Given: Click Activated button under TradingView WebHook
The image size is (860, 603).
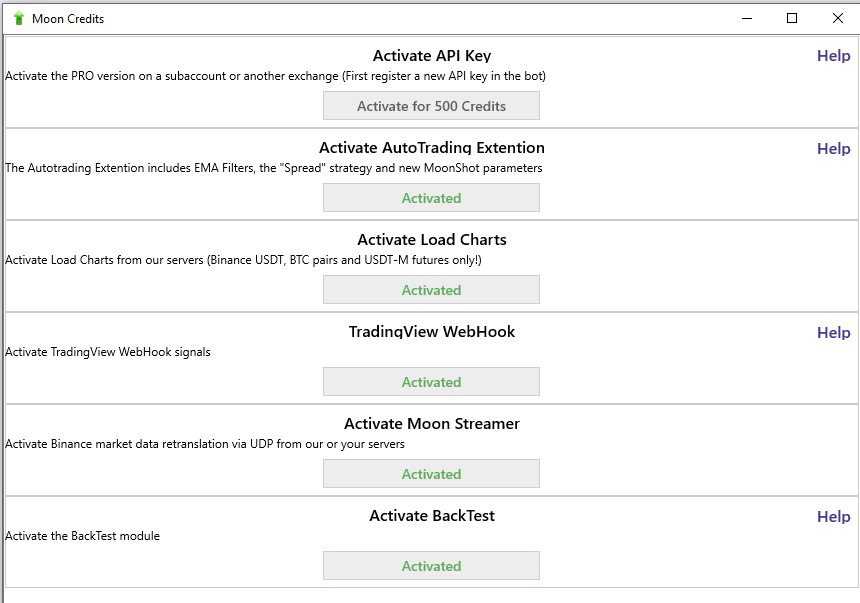Looking at the screenshot, I should 431,381.
